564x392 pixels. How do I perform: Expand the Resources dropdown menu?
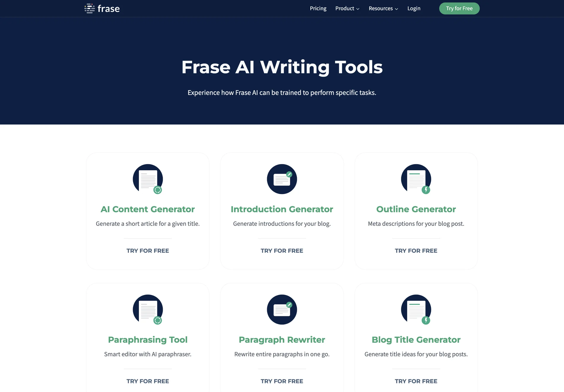pyautogui.click(x=383, y=8)
